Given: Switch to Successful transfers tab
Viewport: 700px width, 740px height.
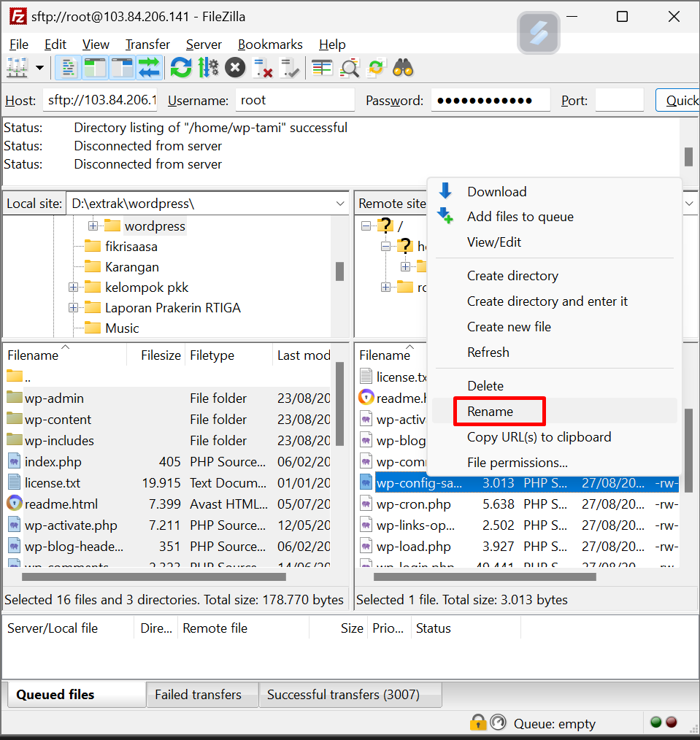Looking at the screenshot, I should [x=350, y=695].
